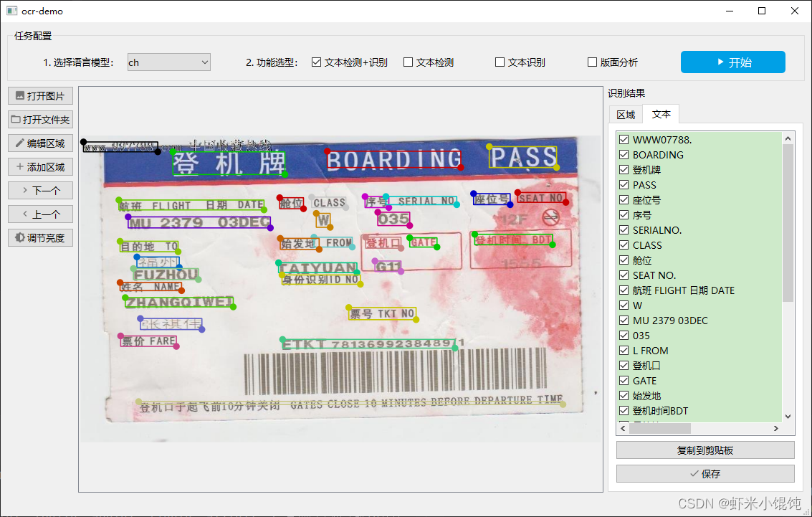Enable the 文本检测 checkbox
The height and width of the screenshot is (517, 812).
408,62
